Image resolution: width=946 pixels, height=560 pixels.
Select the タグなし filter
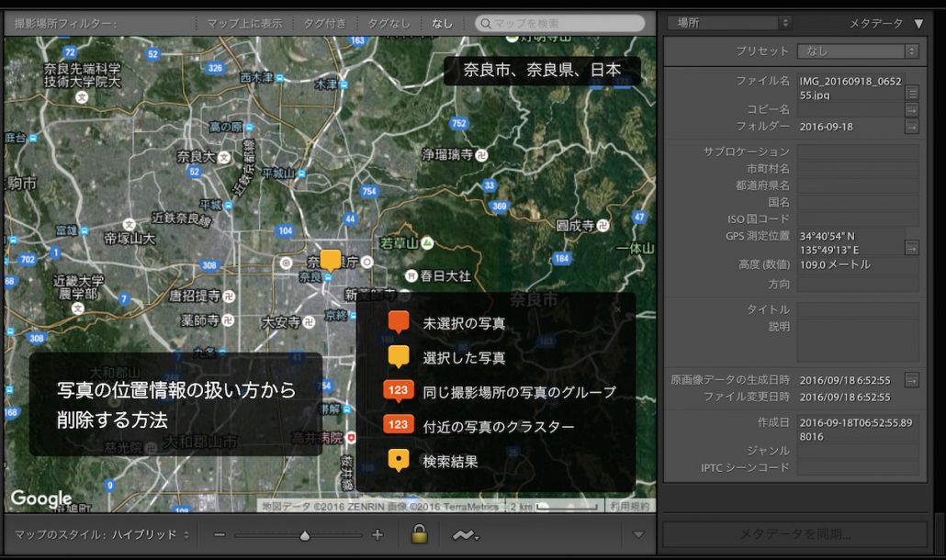tap(389, 24)
